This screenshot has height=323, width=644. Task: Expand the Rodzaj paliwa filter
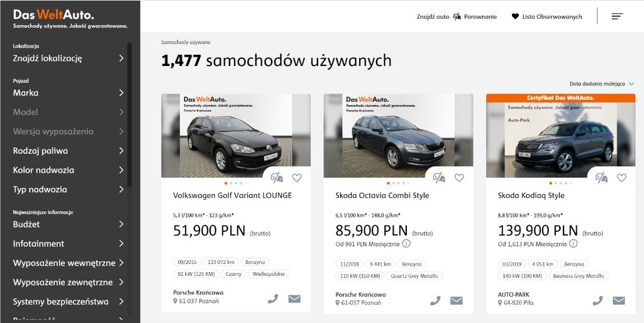68,151
